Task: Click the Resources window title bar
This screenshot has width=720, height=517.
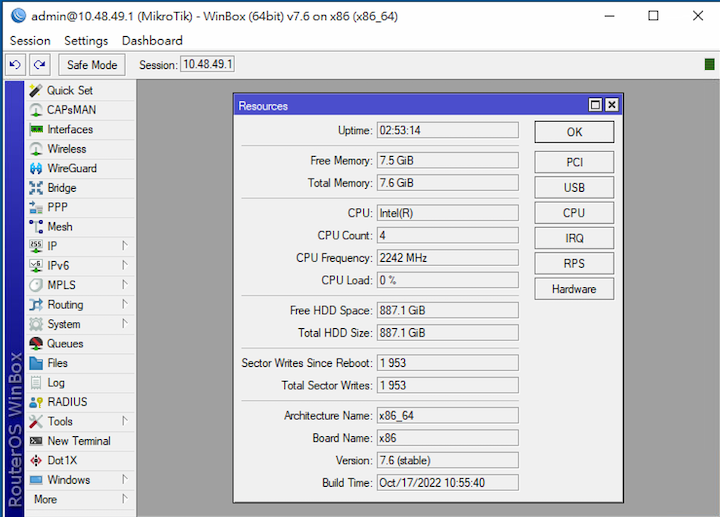Action: (428, 106)
